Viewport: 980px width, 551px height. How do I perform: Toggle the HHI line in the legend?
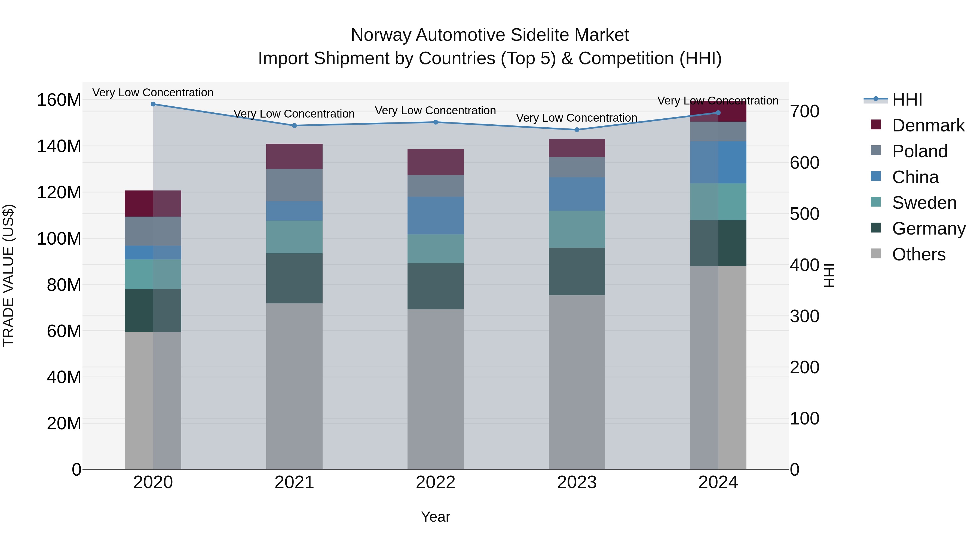893,100
